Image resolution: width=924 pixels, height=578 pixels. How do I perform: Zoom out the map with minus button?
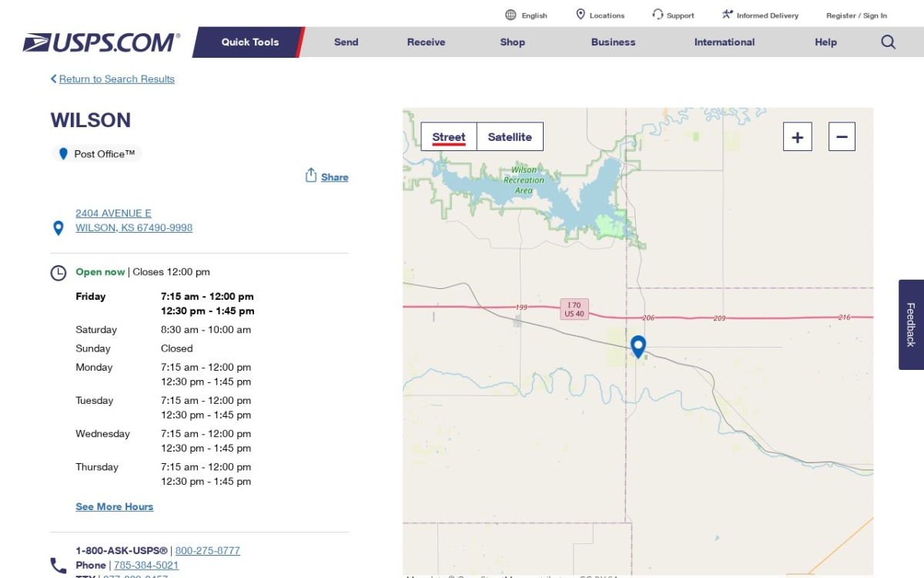click(842, 137)
